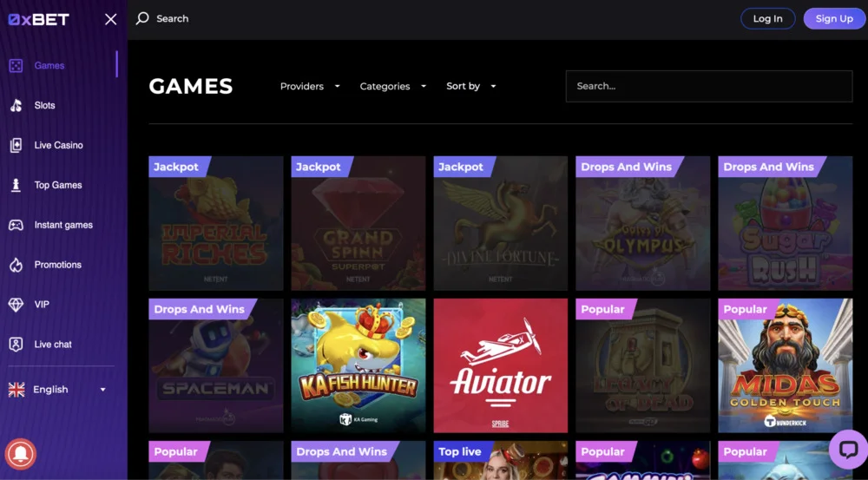The image size is (868, 480).
Task: Click the Games dice icon in the sidebar
Action: click(x=16, y=65)
